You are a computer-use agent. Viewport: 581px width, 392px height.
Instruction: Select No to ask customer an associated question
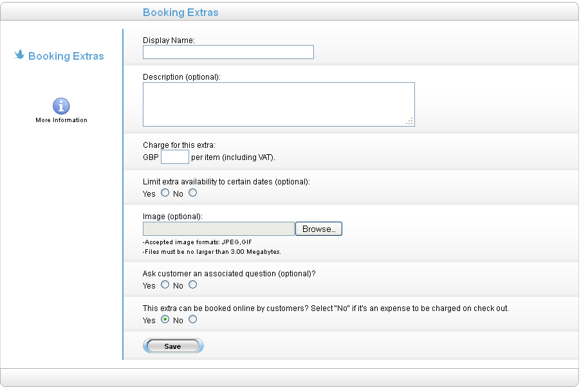[192, 285]
